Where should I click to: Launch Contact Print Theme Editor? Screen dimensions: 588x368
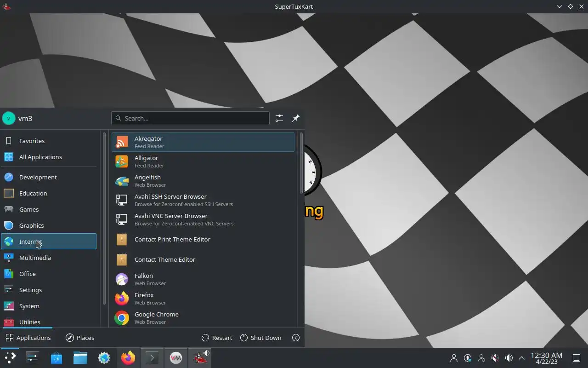pyautogui.click(x=203, y=239)
